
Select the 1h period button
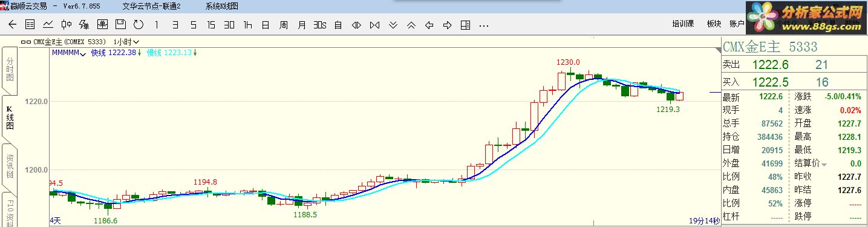[247, 25]
